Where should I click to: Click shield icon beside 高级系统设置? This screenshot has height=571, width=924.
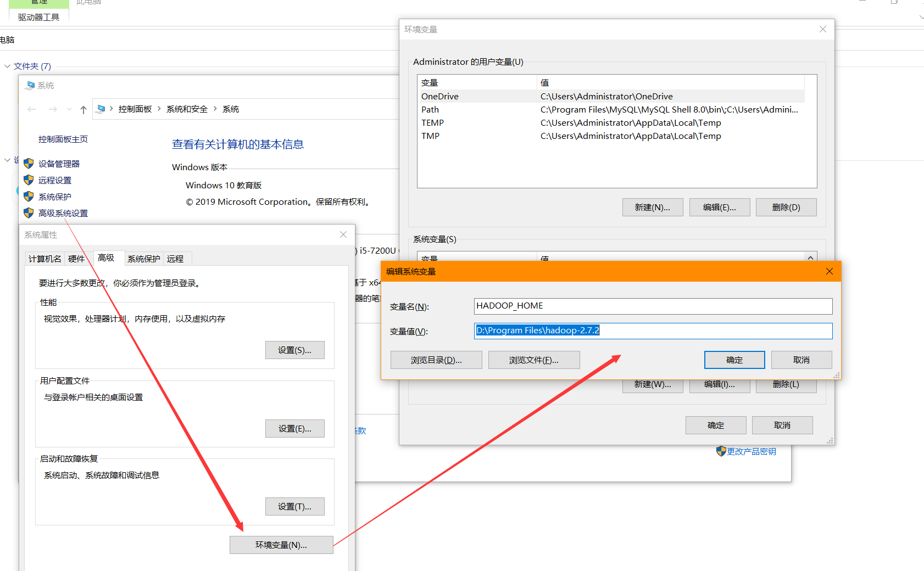[x=29, y=213]
